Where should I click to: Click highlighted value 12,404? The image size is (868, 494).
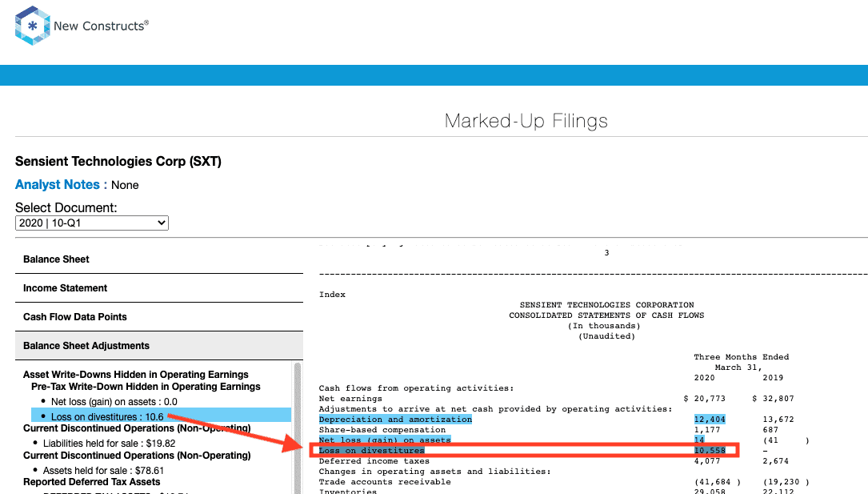709,420
